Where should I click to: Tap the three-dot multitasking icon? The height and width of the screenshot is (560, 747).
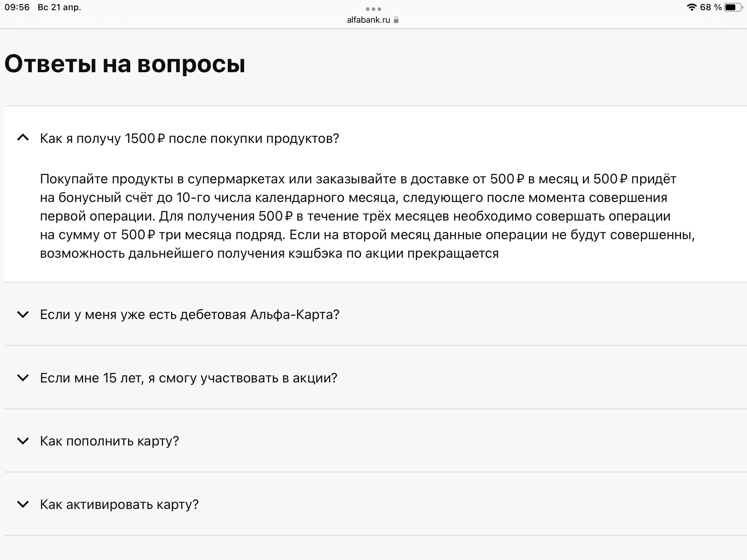[373, 9]
